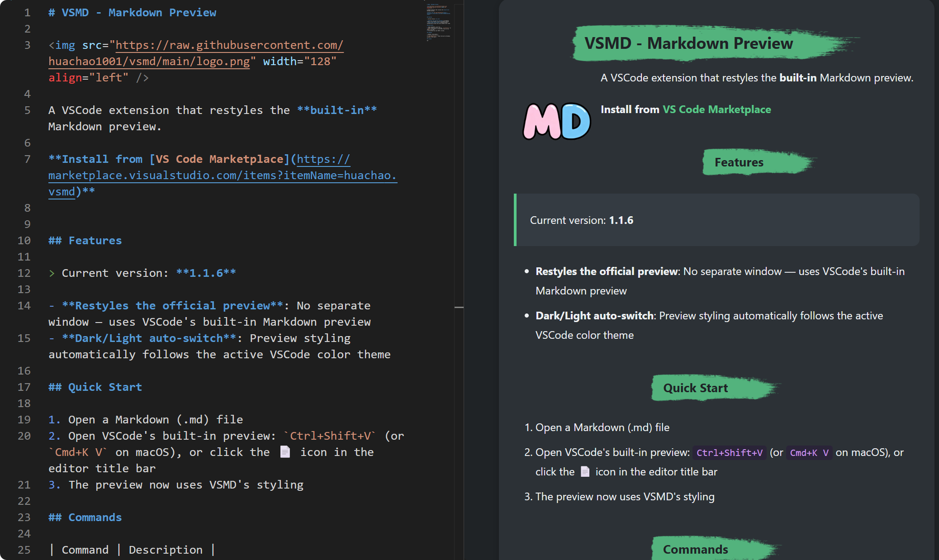Click the document icon in editor line 20
The width and height of the screenshot is (939, 560).
tap(285, 452)
